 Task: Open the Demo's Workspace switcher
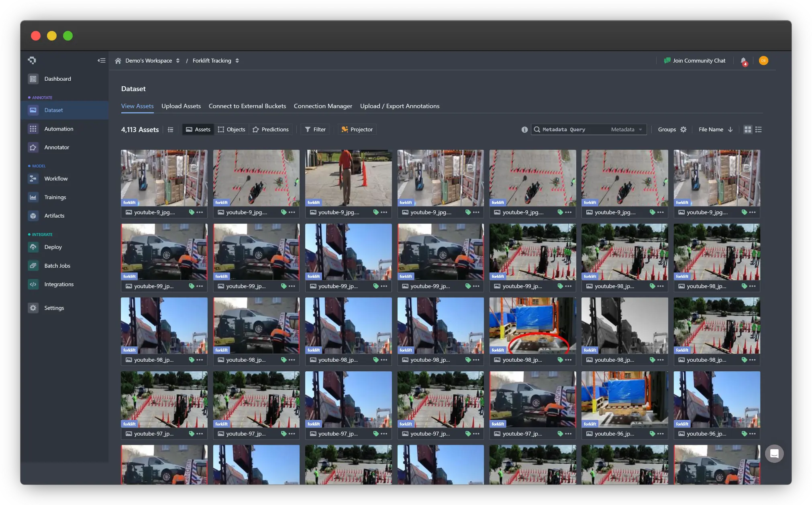click(x=152, y=61)
